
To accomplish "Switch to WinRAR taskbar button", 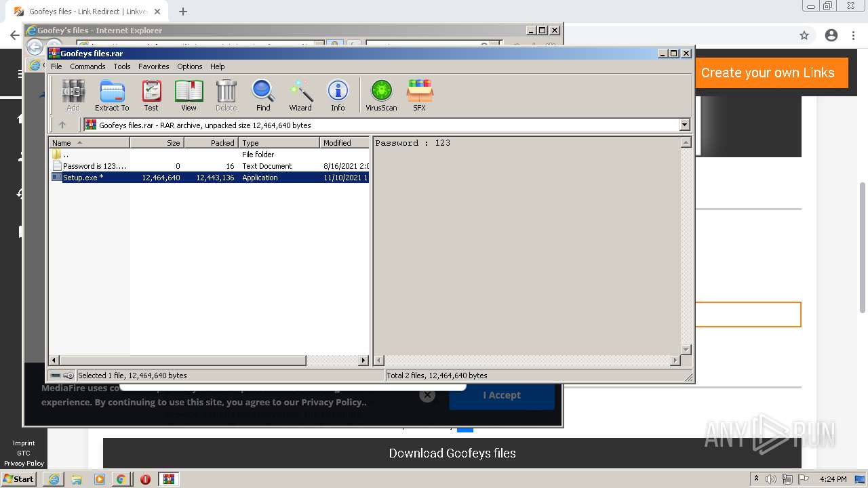I will tap(168, 479).
